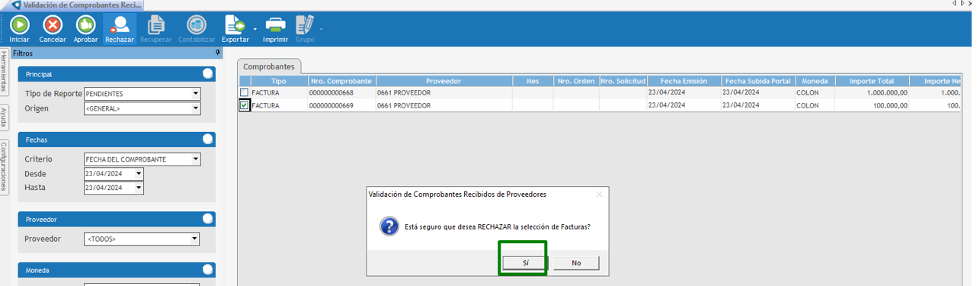Click the application icon in window tab
Image resolution: width=980 pixels, height=286 pixels.
point(16,5)
